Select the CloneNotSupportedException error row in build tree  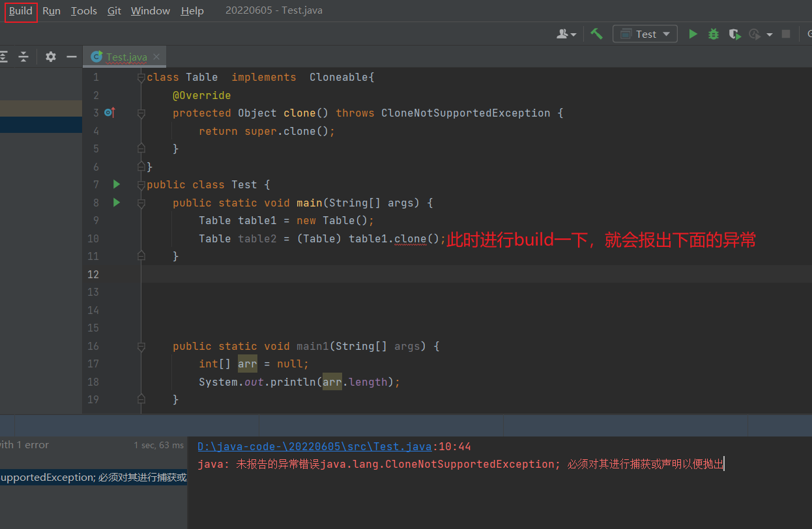pyautogui.click(x=93, y=478)
